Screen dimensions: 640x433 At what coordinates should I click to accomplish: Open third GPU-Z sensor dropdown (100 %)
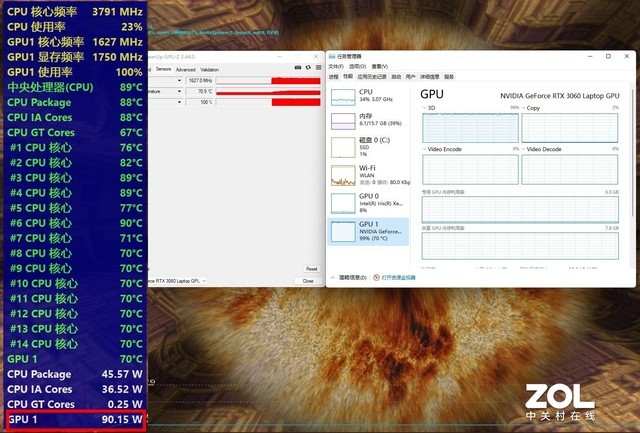[x=179, y=102]
